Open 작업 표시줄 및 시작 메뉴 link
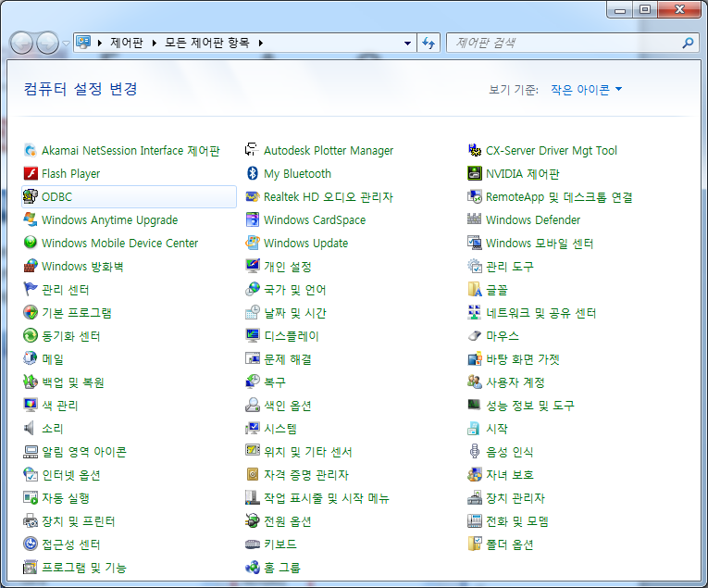 (x=327, y=497)
